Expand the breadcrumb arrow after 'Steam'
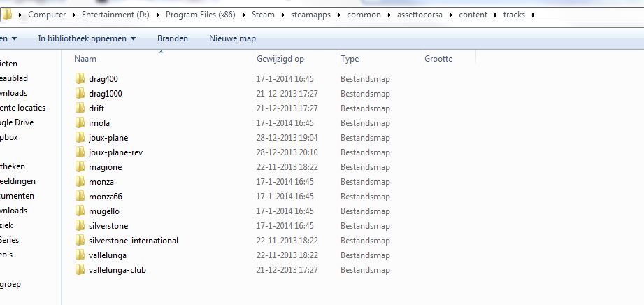This screenshot has width=644, height=305. pyautogui.click(x=281, y=15)
